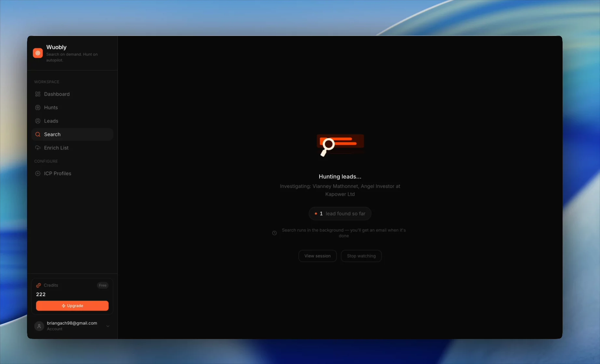The height and width of the screenshot is (364, 600).
Task: Click the Leads person icon
Action: pyautogui.click(x=38, y=121)
